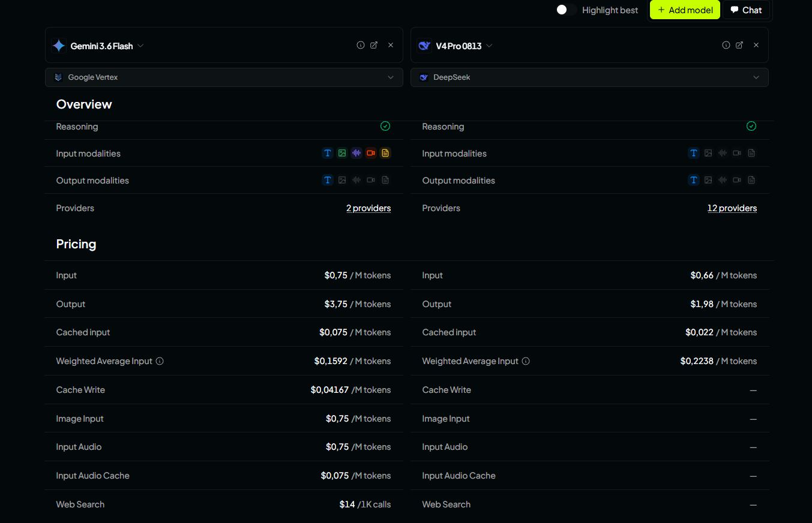The height and width of the screenshot is (523, 812).
Task: Click V4 Pro's Reasoning green checkmark
Action: pyautogui.click(x=751, y=126)
